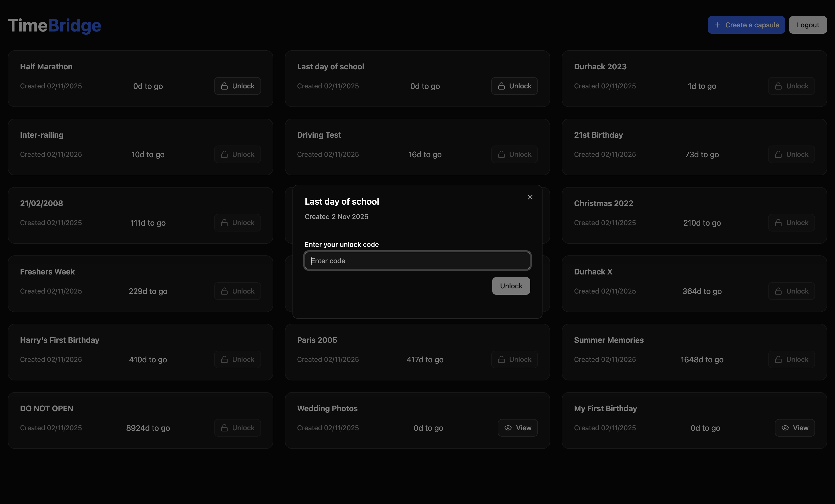Click into the Enter code field
This screenshot has height=504, width=835.
point(417,261)
